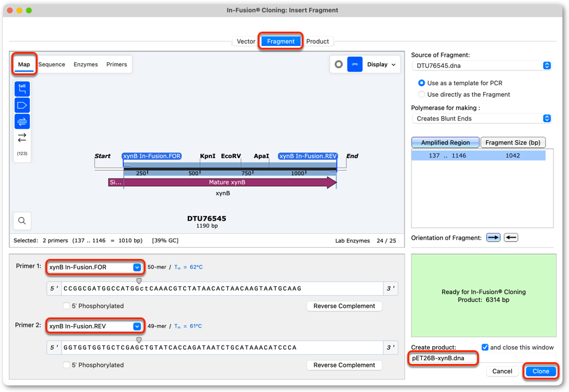Click the Fragment Size (bp) column header
The height and width of the screenshot is (392, 569).
[x=513, y=143]
